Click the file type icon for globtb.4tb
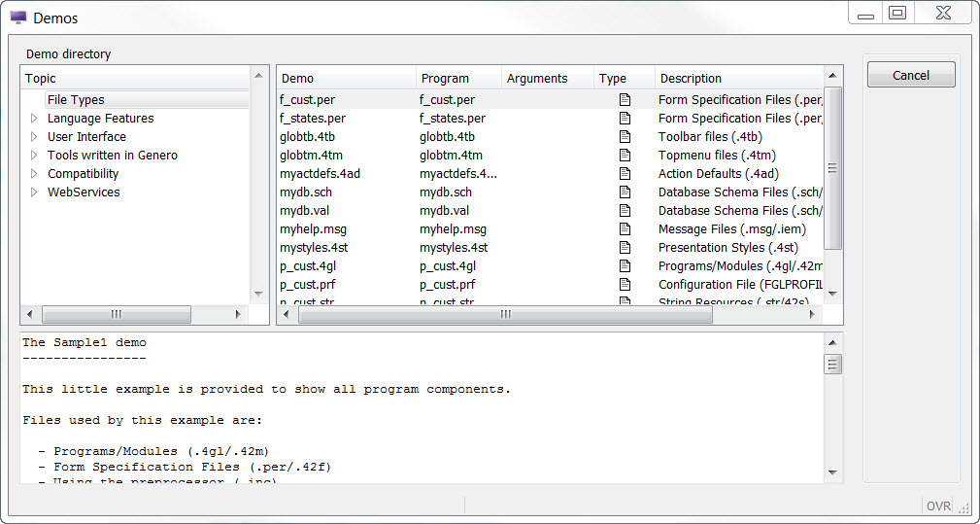The width and height of the screenshot is (980, 524). [625, 136]
